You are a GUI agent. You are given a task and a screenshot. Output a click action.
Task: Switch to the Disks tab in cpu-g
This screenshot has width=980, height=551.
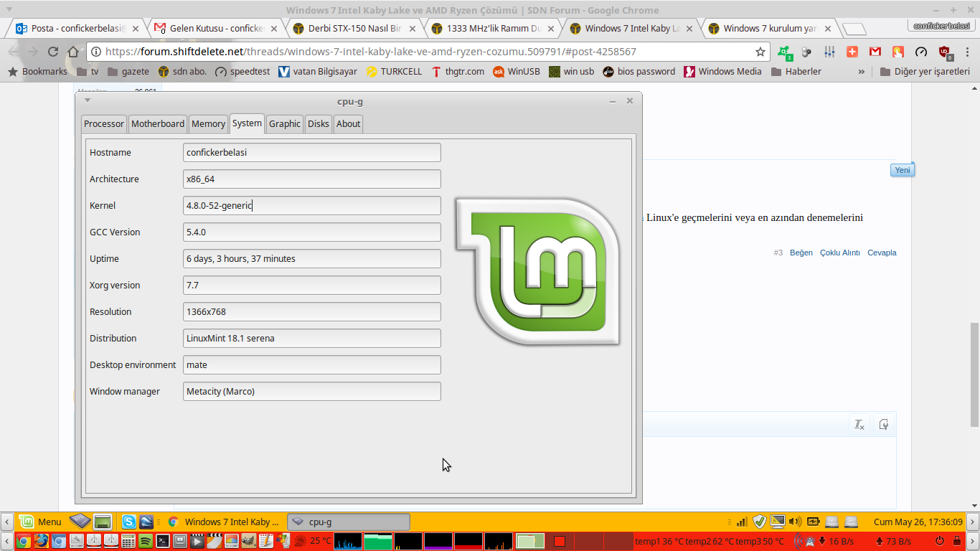pos(319,123)
